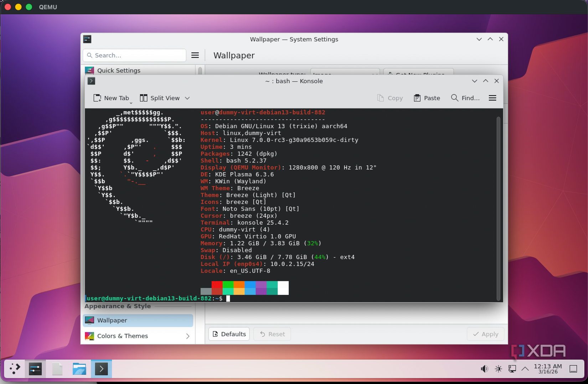Open a new tab in Konsole
The width and height of the screenshot is (588, 384).
point(112,98)
